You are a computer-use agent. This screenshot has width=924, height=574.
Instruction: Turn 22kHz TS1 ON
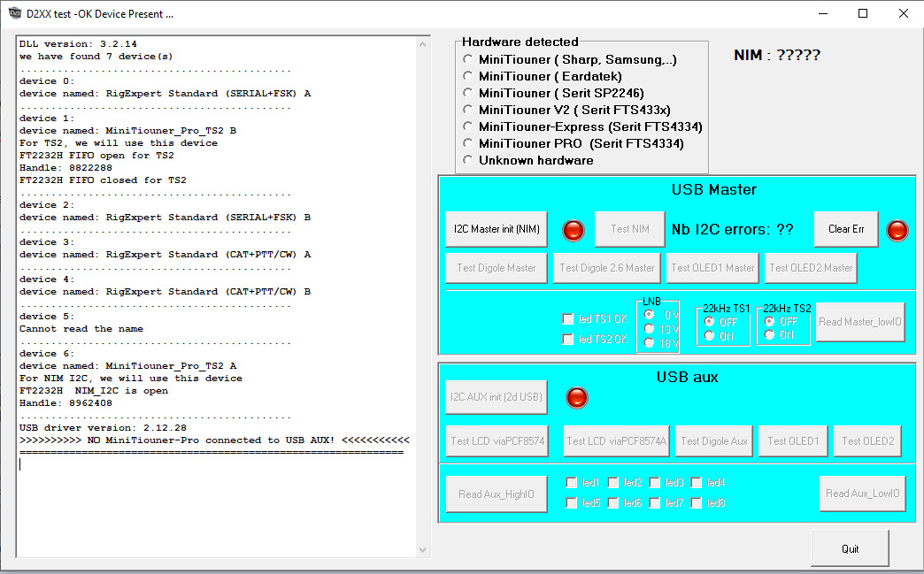pos(709,335)
